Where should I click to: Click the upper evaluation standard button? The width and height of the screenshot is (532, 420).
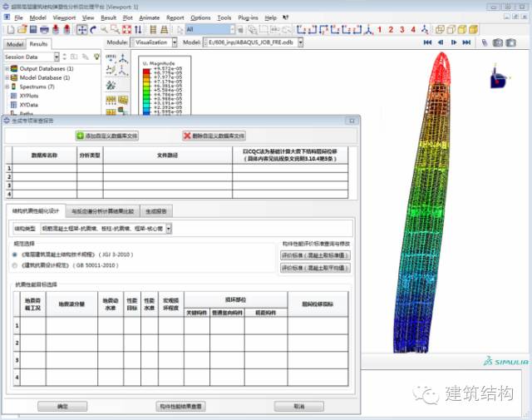(315, 255)
